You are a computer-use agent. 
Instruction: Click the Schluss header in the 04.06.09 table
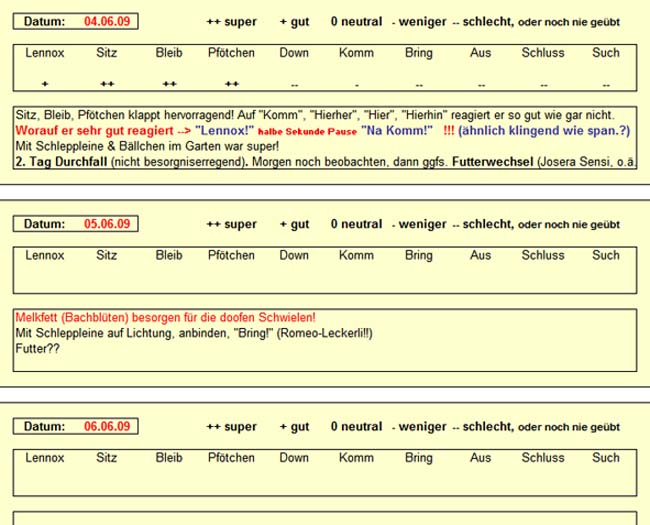click(x=543, y=53)
